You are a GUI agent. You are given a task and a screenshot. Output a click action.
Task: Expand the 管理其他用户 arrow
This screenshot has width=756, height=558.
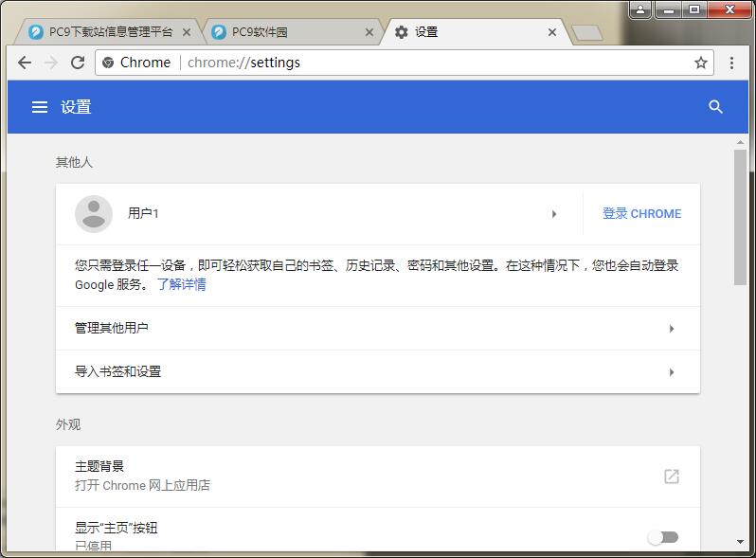671,329
